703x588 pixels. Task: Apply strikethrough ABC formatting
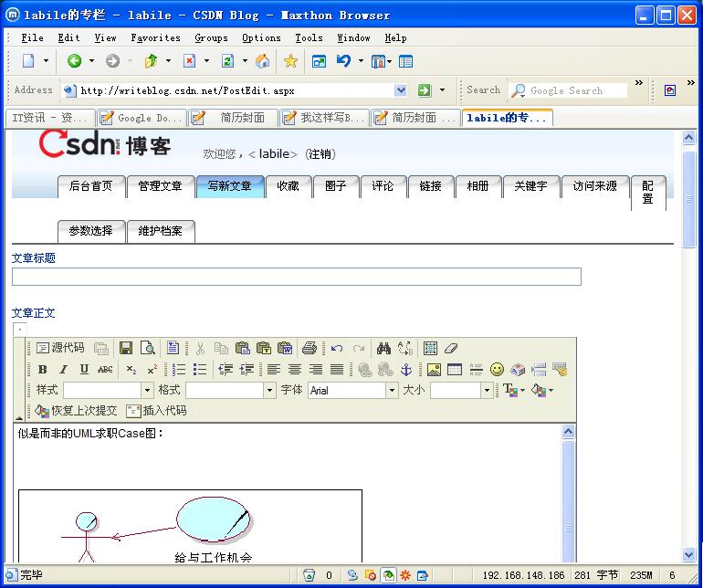[105, 370]
